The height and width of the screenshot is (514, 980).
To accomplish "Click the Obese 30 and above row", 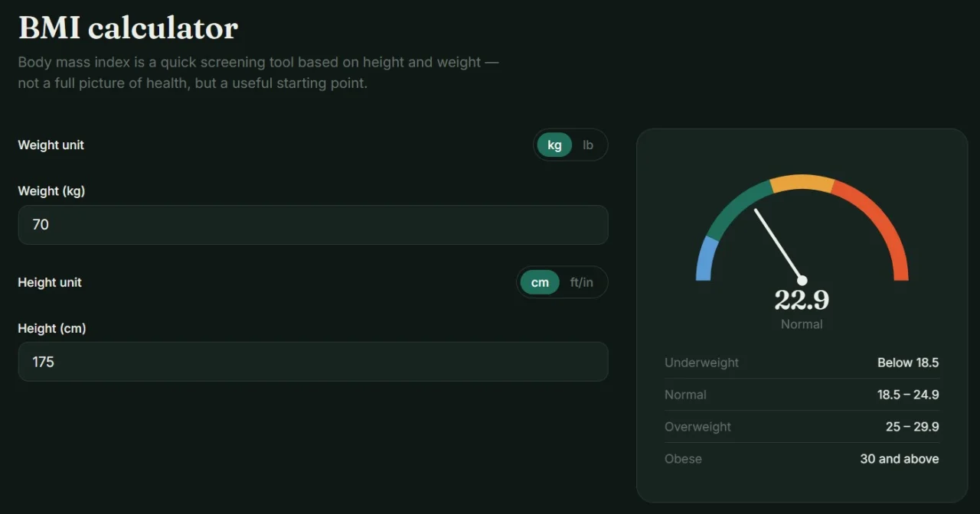I will (802, 459).
